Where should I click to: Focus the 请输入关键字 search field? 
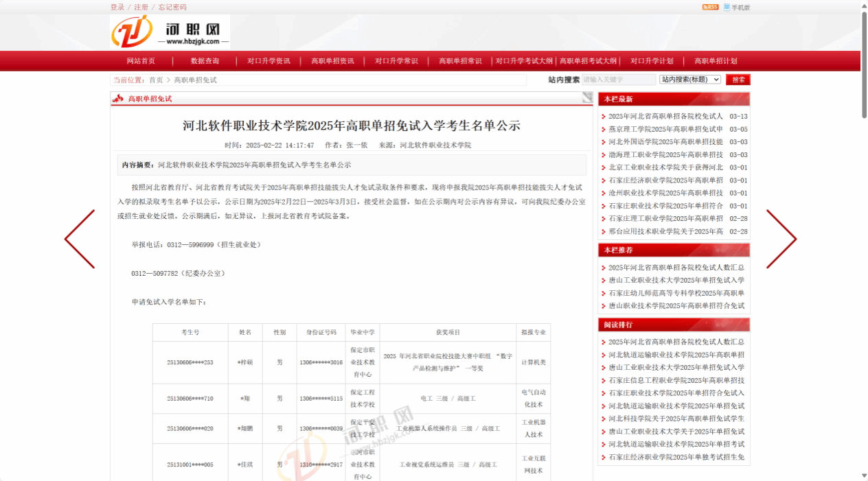pos(619,80)
